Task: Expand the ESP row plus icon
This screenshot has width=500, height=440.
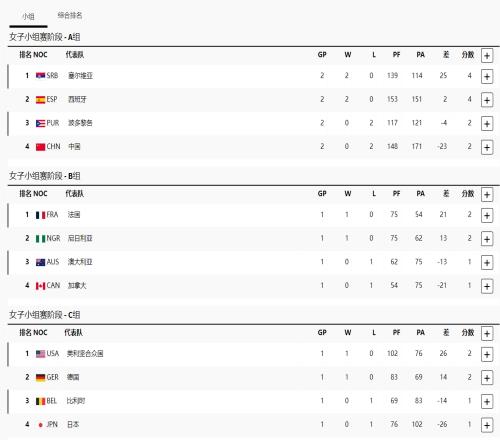Action: [x=487, y=100]
